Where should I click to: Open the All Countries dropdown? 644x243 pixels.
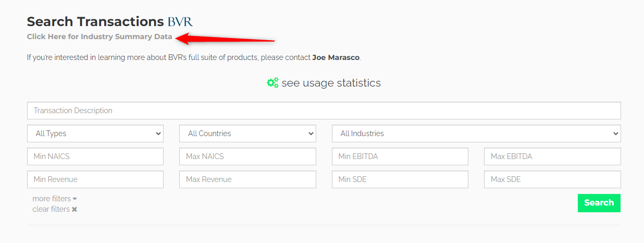[247, 133]
